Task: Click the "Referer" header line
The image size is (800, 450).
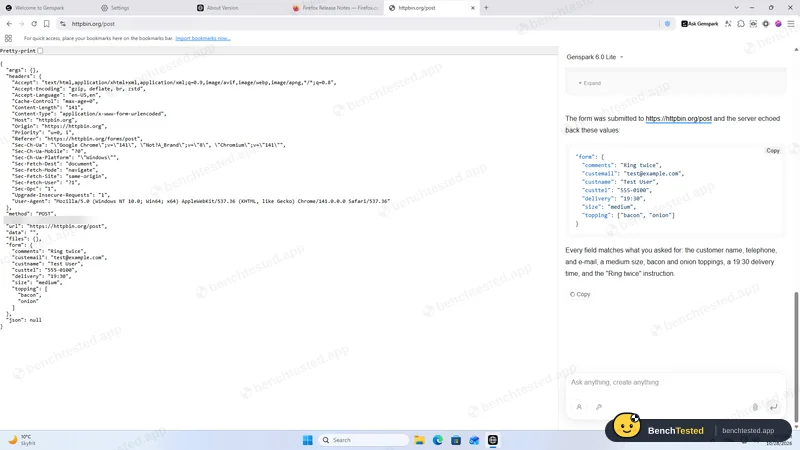Action: tap(77, 139)
